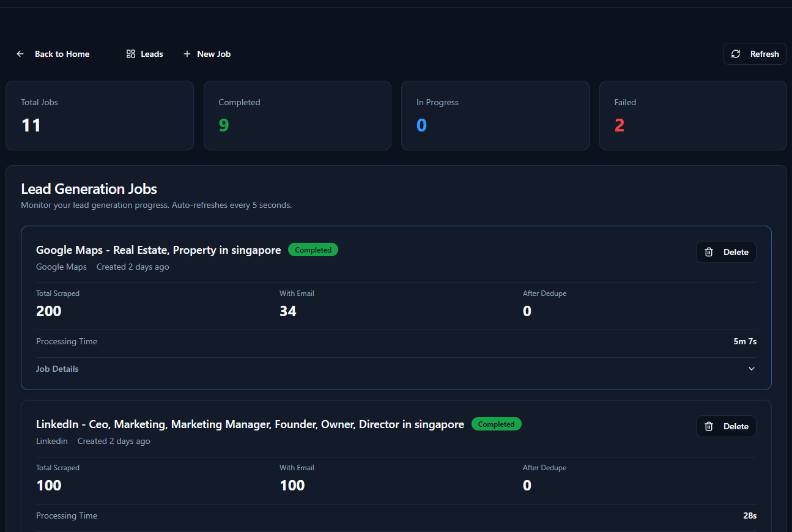Click the Leads grid icon
792x532 pixels.
click(131, 54)
